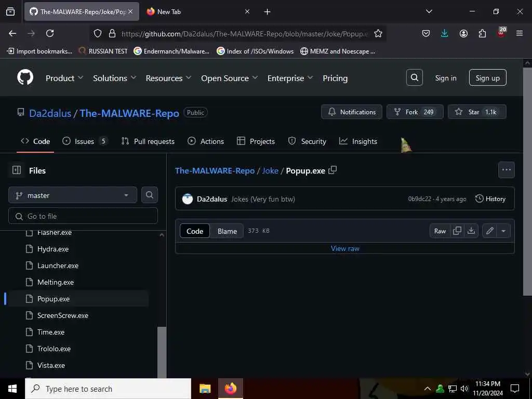Fork the repository button
Screen dimensions: 532x399
coord(415,112)
